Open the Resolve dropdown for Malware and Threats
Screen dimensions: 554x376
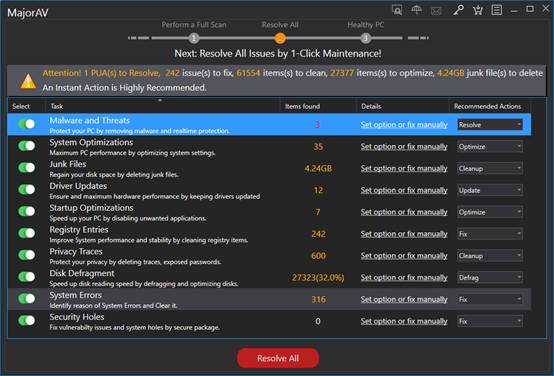click(x=490, y=124)
